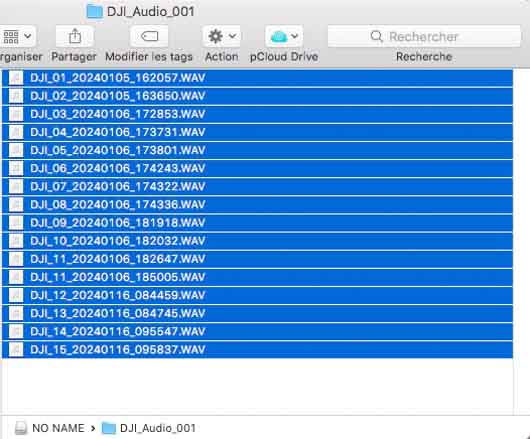
Task: Click the Modifier les tags icon
Action: pyautogui.click(x=149, y=36)
